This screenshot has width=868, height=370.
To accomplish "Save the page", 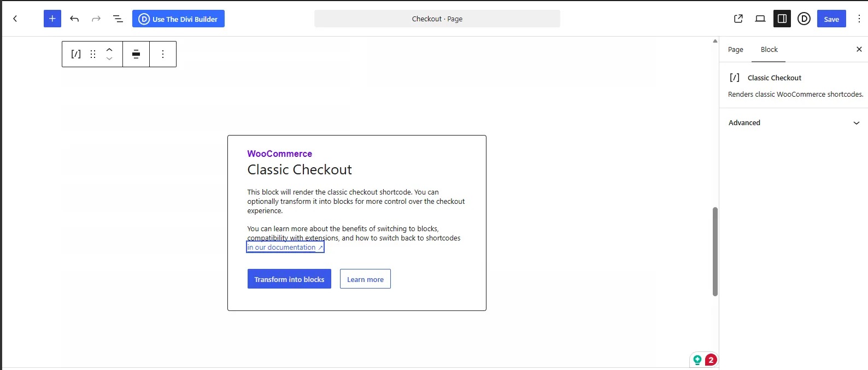I will click(x=831, y=19).
